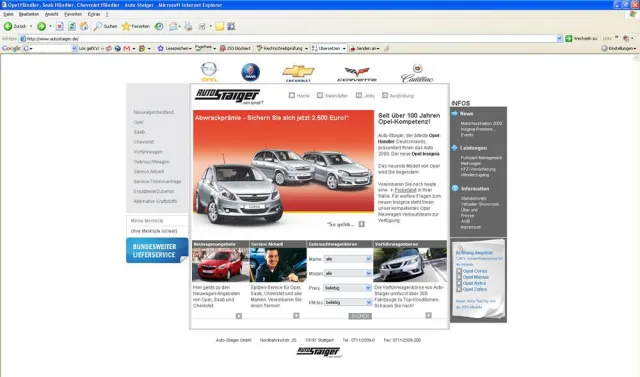Go to Home in site navigation
640x377 pixels.
(299, 95)
